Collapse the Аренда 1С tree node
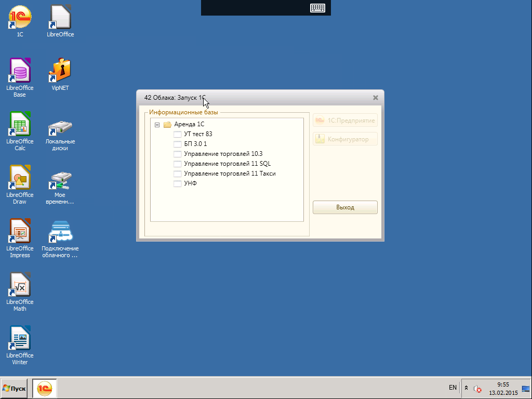532x399 pixels. tap(157, 125)
